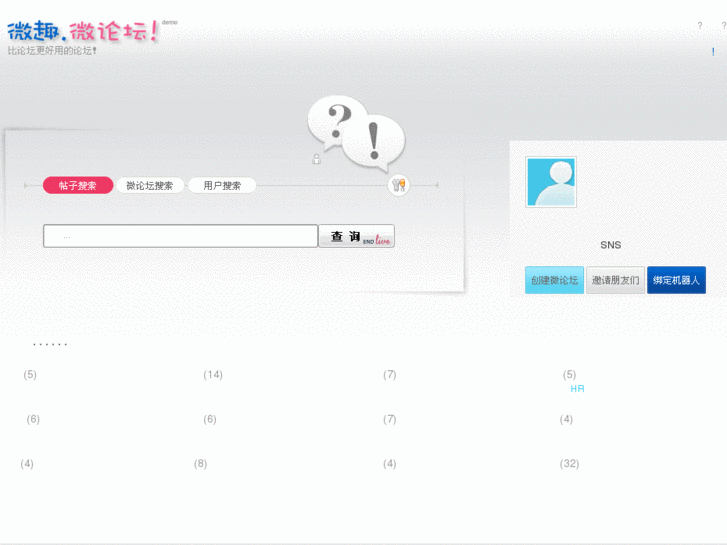Focus the search text input box
Screen dimensions: 727x545
[180, 236]
